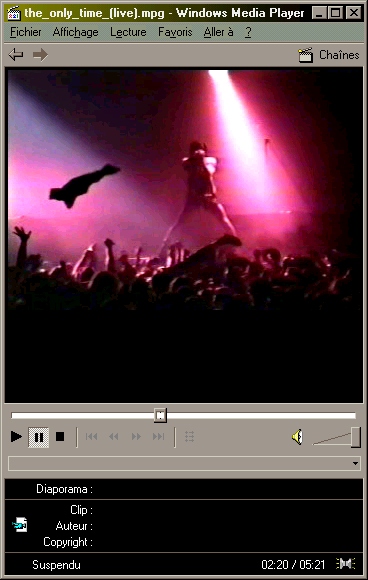Open the Fichier menu
The width and height of the screenshot is (368, 580).
click(x=26, y=32)
